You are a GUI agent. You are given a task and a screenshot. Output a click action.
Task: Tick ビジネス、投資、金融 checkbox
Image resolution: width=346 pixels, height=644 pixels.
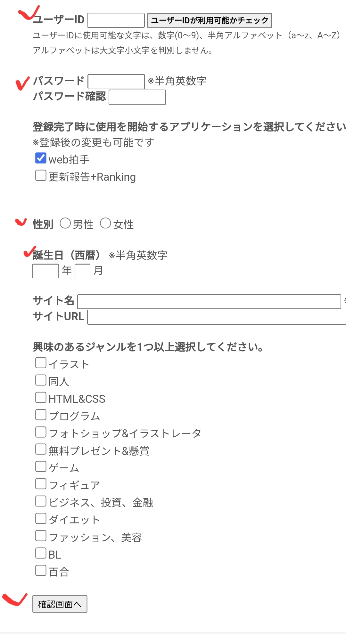41,501
